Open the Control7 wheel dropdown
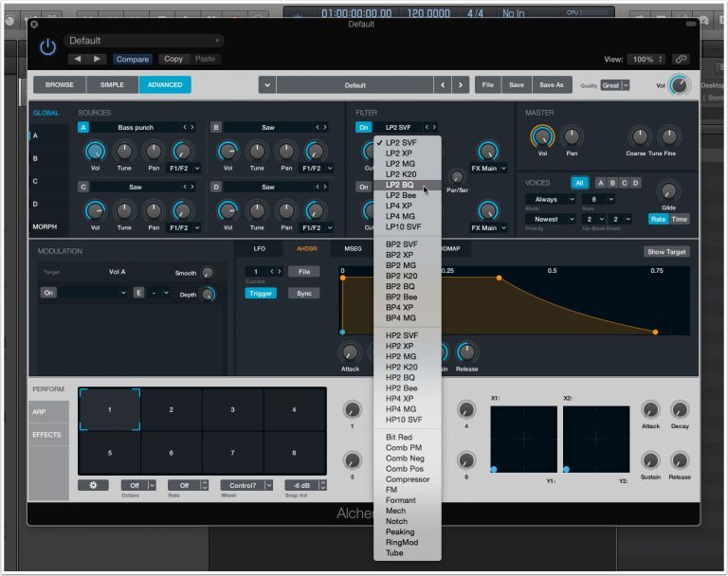 click(x=246, y=485)
